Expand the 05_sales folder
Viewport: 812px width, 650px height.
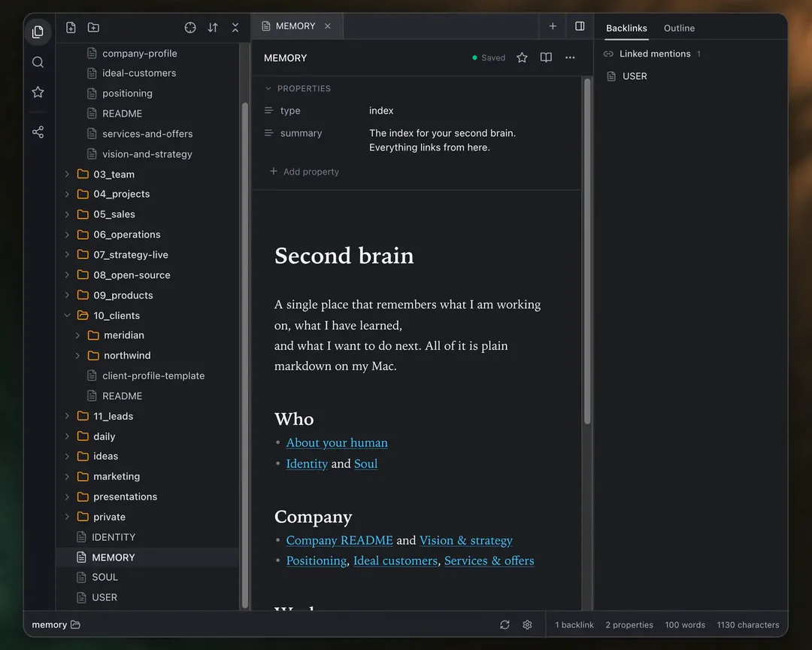pyautogui.click(x=67, y=214)
